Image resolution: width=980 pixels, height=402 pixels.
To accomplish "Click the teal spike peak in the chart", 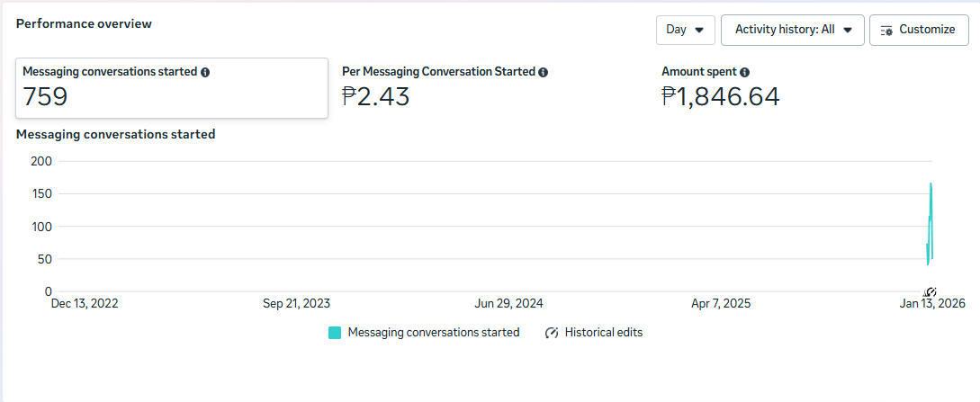I will tap(931, 185).
